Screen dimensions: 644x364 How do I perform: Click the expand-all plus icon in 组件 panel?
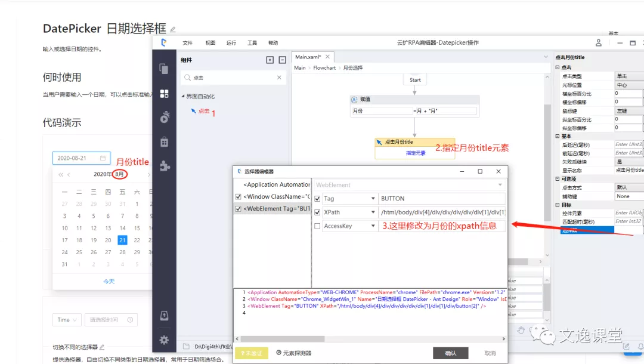pyautogui.click(x=270, y=60)
